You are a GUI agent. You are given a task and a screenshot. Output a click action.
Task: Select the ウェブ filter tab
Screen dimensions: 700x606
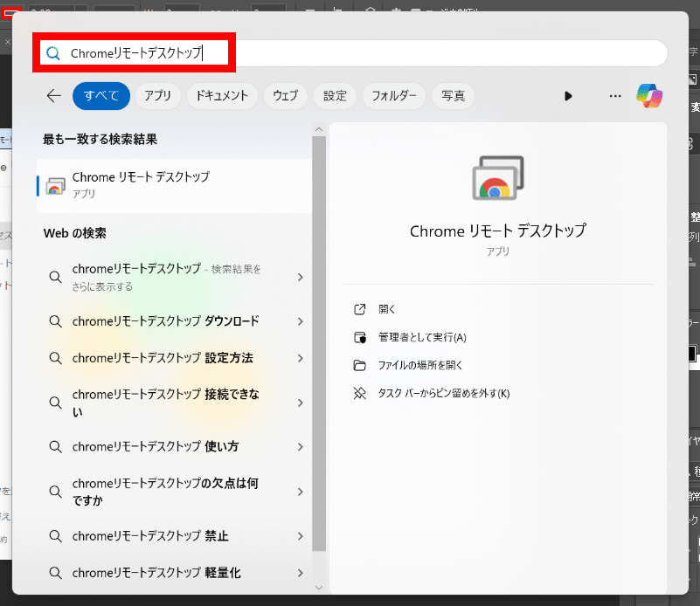[285, 96]
